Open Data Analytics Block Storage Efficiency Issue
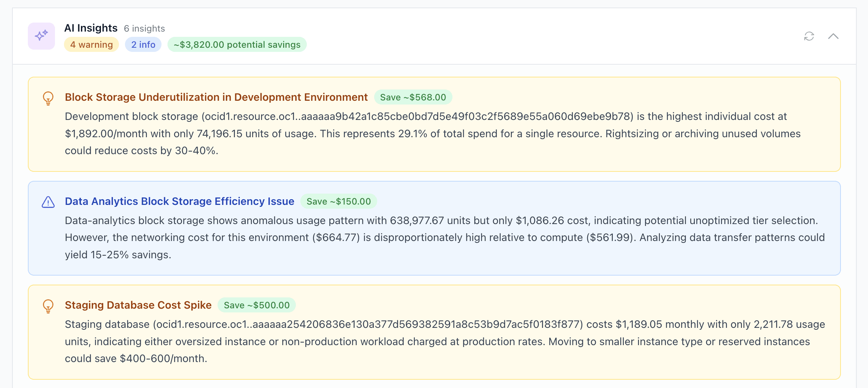Viewport: 868px width, 388px height. (x=179, y=202)
